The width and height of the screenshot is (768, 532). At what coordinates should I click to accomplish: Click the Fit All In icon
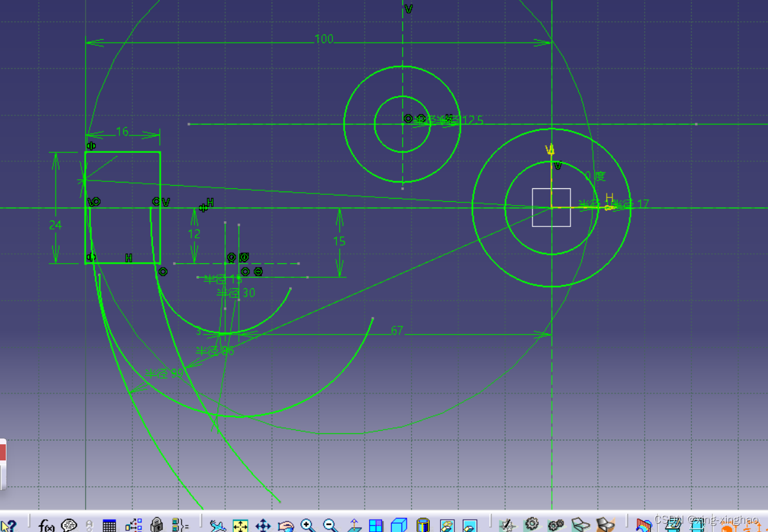point(239,526)
